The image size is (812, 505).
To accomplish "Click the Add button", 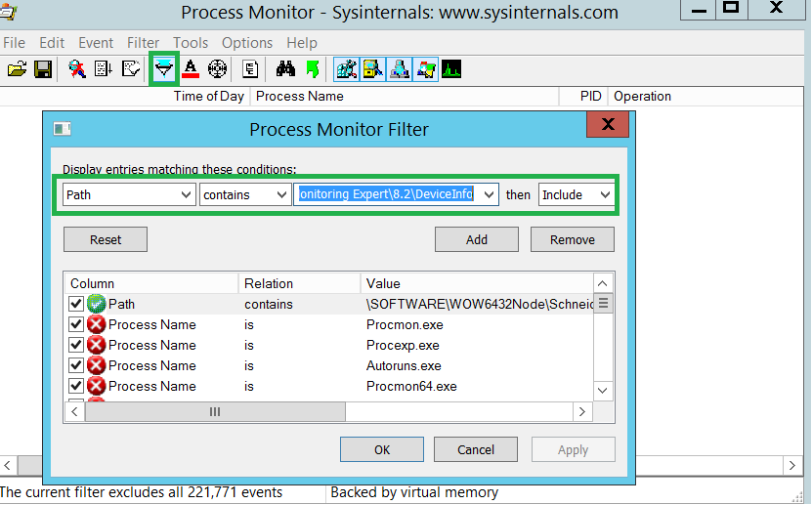I will (x=477, y=239).
